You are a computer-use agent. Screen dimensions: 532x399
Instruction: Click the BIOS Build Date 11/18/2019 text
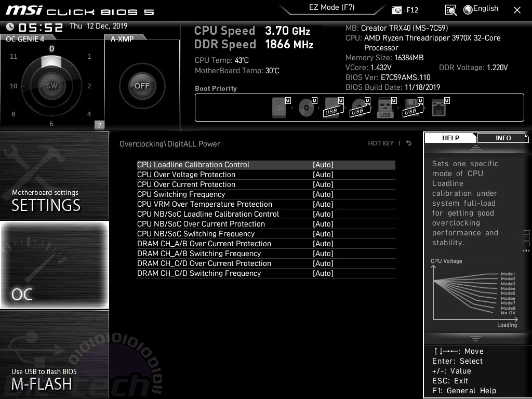click(393, 87)
